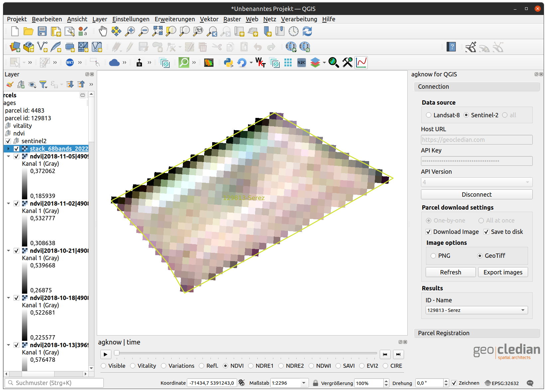Start the time slider play button
The image size is (547, 392).
tap(105, 354)
